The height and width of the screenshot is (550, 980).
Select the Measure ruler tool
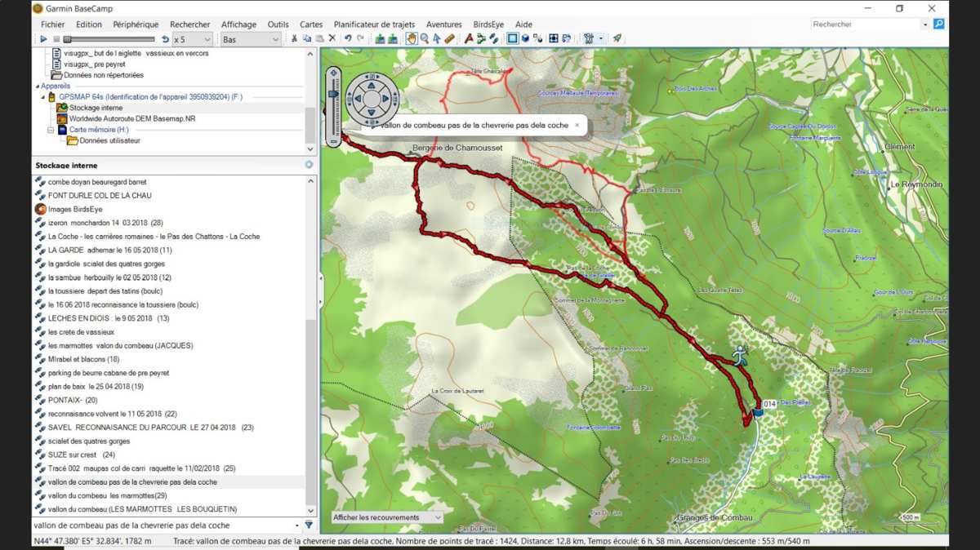[x=449, y=38]
